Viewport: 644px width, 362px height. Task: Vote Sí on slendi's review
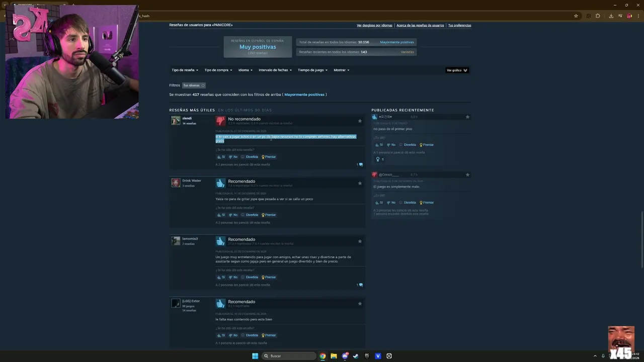(221, 157)
